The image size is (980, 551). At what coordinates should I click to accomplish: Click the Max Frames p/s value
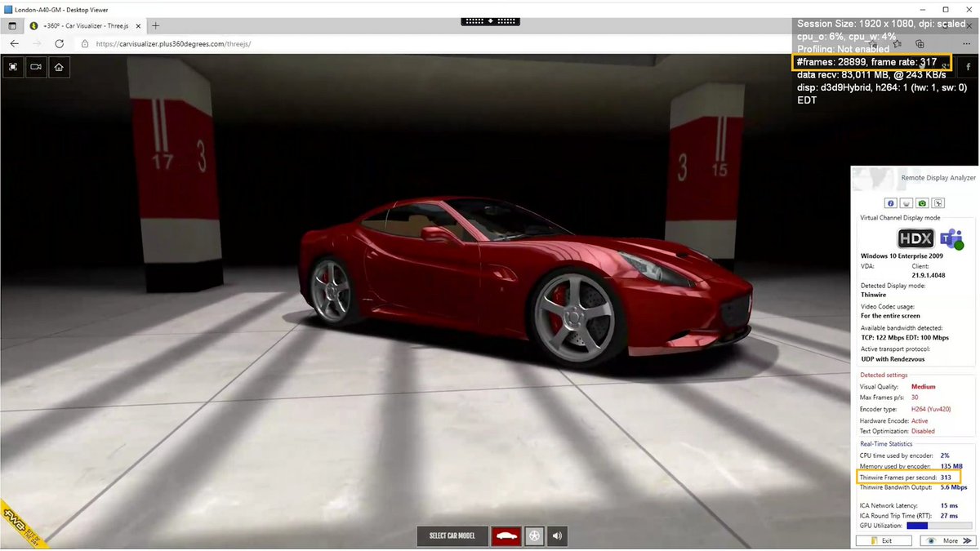point(915,398)
